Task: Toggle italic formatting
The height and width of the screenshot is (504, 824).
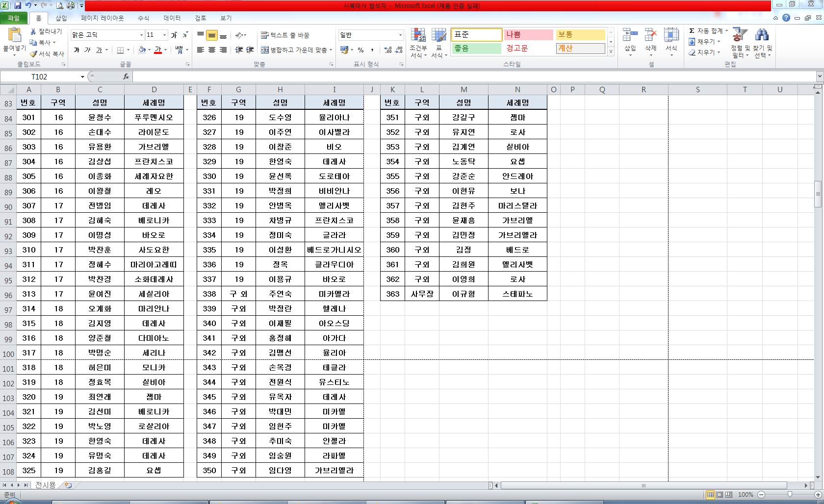Action: (x=87, y=50)
